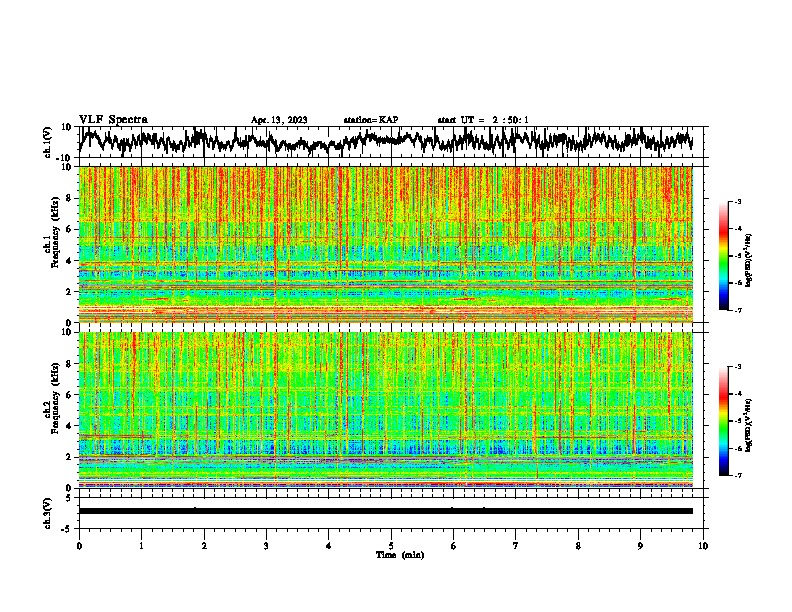Screen dimensions: 792x612
Task: Click the ch.2 spectrogram panel
Action: tap(386, 410)
